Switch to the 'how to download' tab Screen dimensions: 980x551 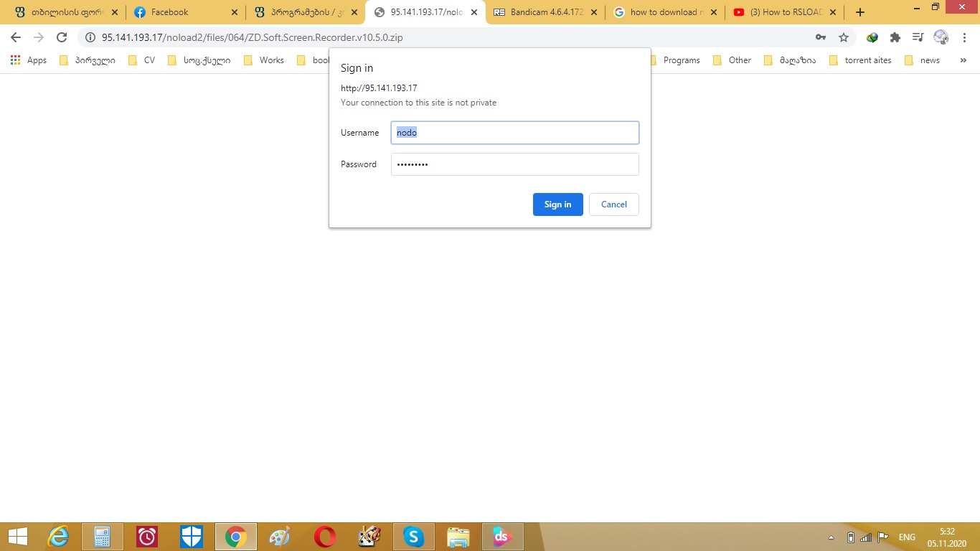point(664,12)
